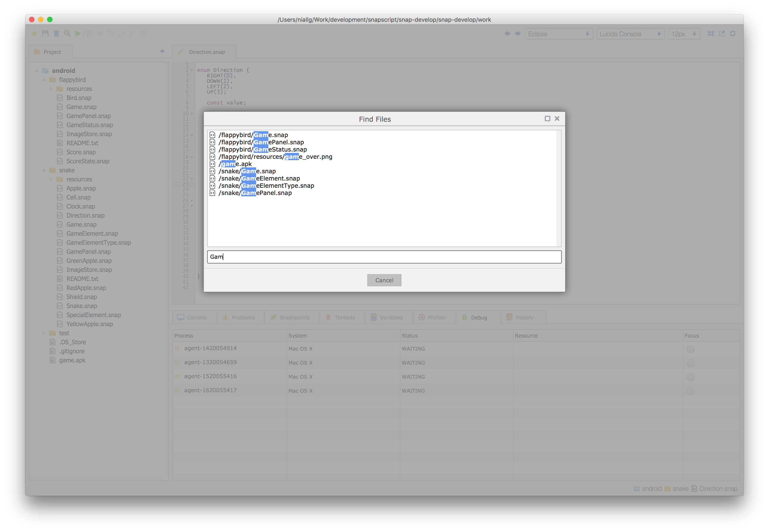Open /snake/GameElement.snap from results
Viewport: 769px width, 532px height.
[259, 178]
